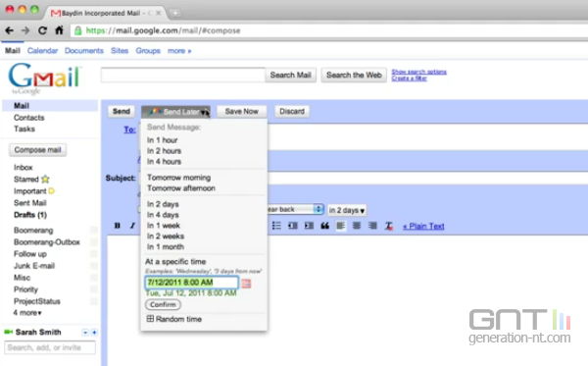Click the Important label marker icon
Viewport: 588px width, 366px height.
click(52, 191)
